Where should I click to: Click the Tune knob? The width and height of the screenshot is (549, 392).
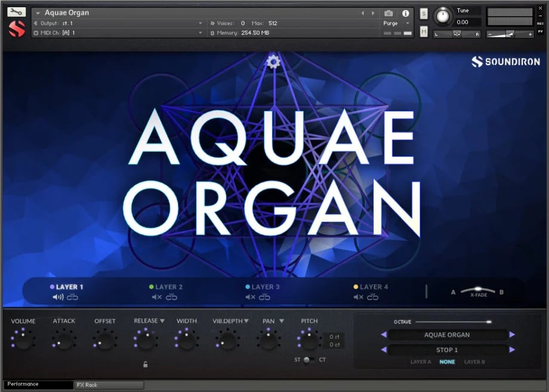point(443,16)
